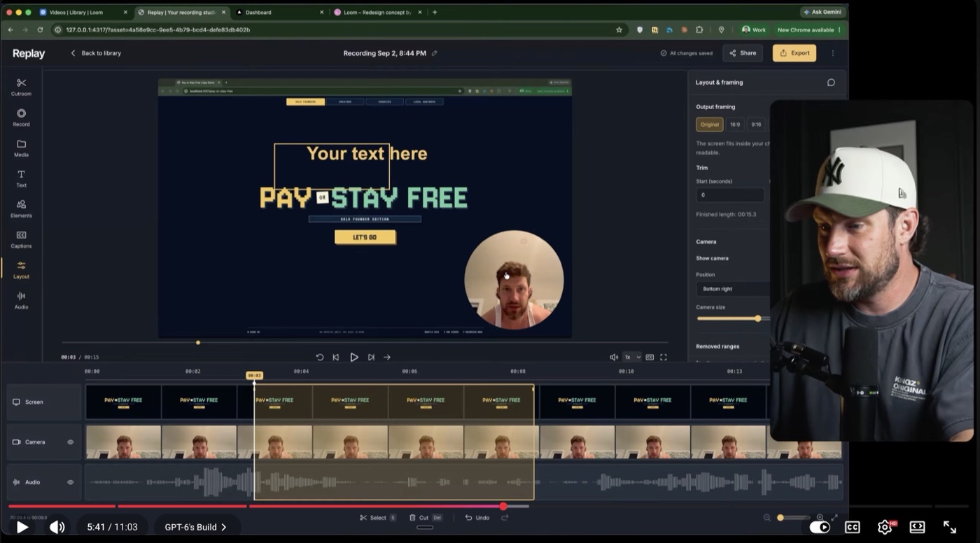Switch to Dashboard browser tab

pos(279,12)
